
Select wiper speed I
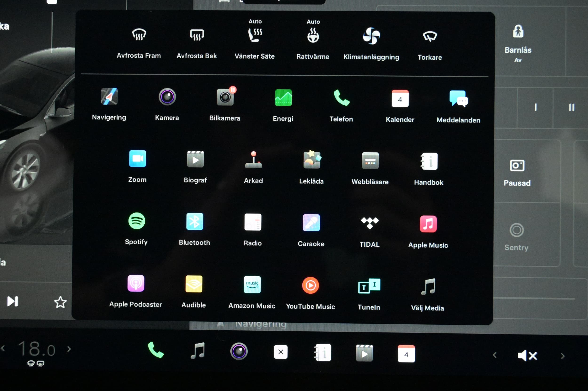535,107
